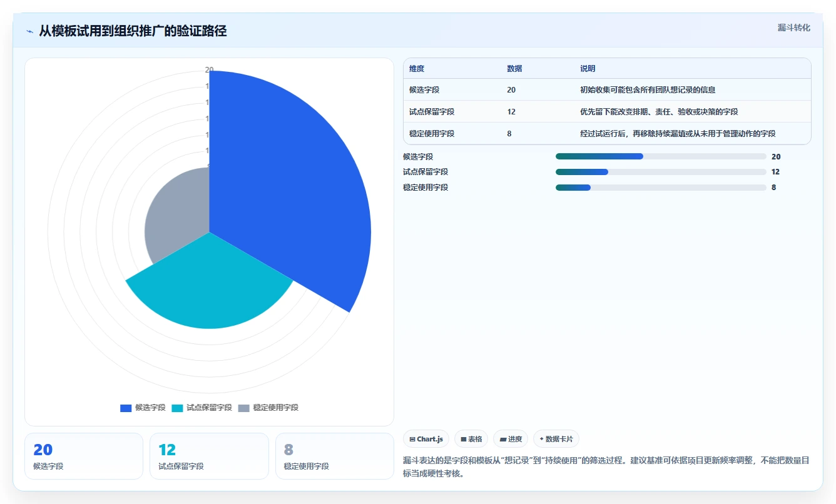The image size is (836, 504).
Task: Toggle the 试点保留字段 legend entry in the chart
Action: click(201, 408)
